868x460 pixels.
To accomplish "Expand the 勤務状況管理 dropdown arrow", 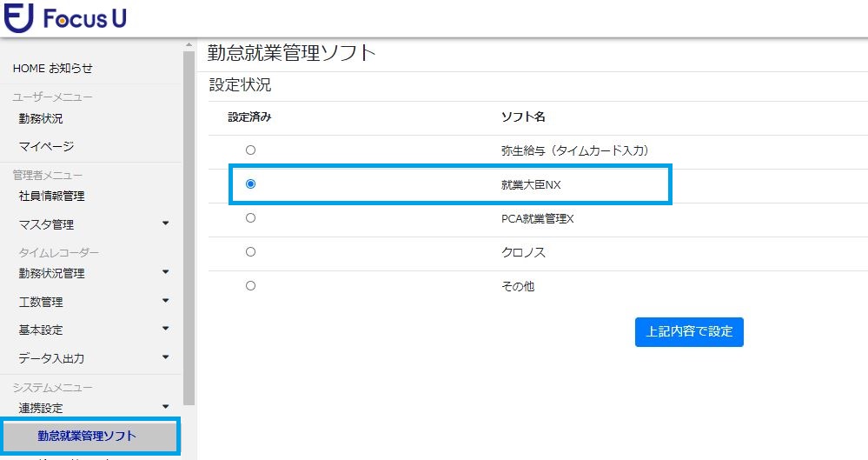I will 165,272.
